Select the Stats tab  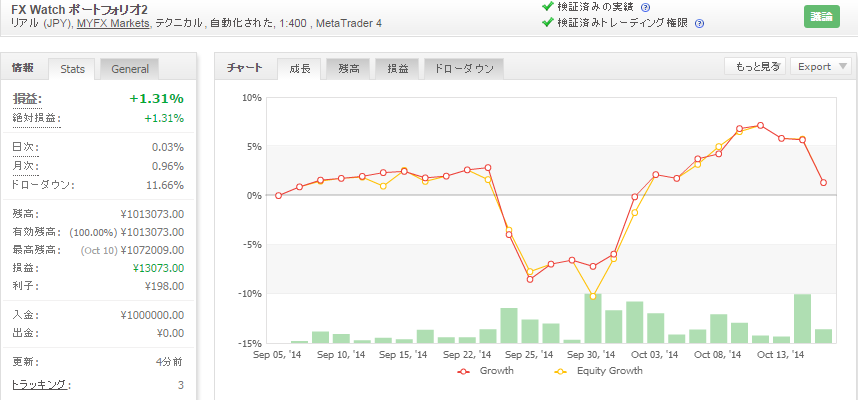pyautogui.click(x=72, y=69)
